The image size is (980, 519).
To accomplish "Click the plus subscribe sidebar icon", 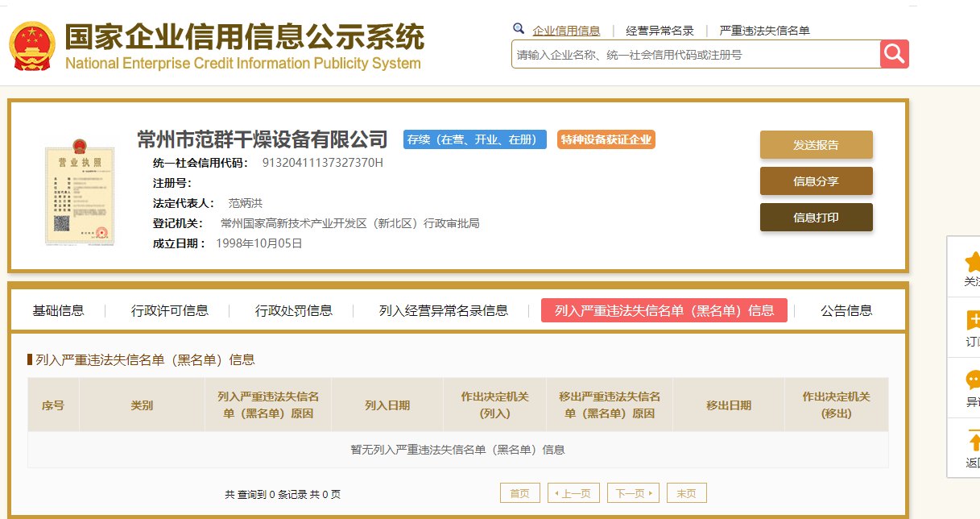I will point(973,321).
